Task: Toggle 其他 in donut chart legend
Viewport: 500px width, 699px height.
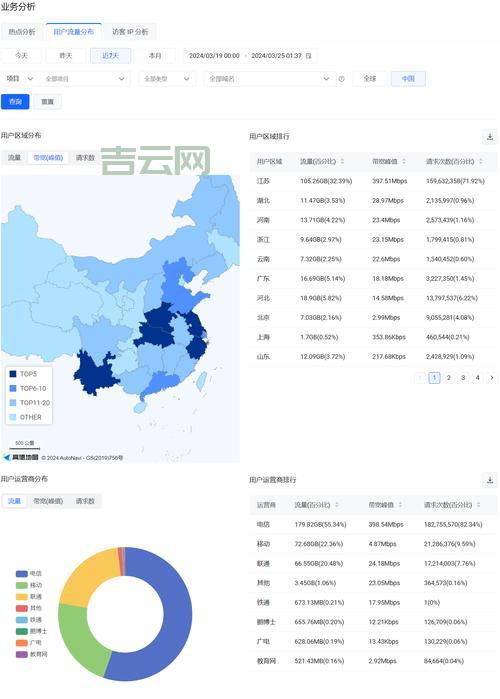Action: (x=29, y=608)
